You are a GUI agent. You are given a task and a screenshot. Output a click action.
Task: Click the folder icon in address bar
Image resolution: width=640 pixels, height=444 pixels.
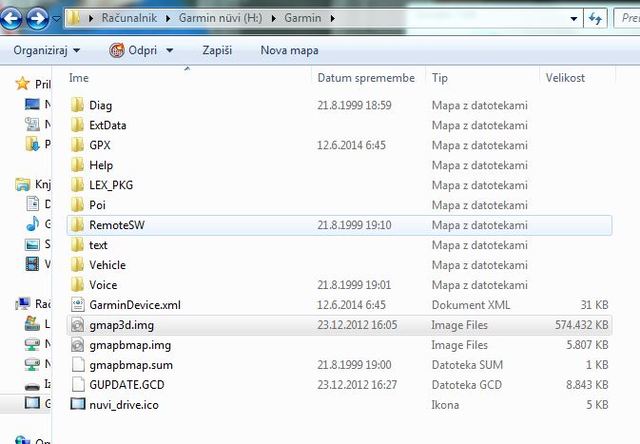click(73, 18)
